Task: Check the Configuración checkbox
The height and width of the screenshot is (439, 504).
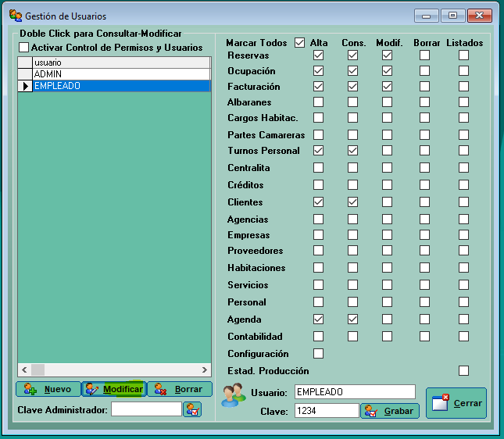Action: coord(318,354)
